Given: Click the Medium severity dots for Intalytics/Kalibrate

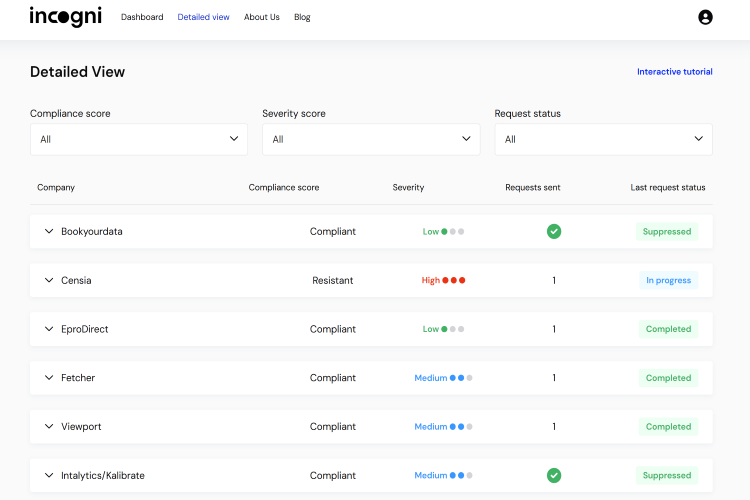Looking at the screenshot, I should (x=461, y=476).
